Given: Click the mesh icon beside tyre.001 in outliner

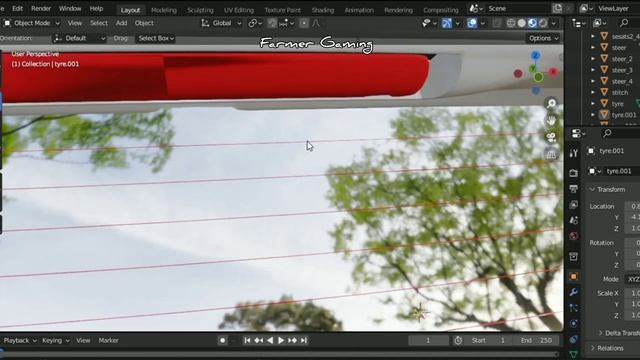Looking at the screenshot, I should (604, 115).
